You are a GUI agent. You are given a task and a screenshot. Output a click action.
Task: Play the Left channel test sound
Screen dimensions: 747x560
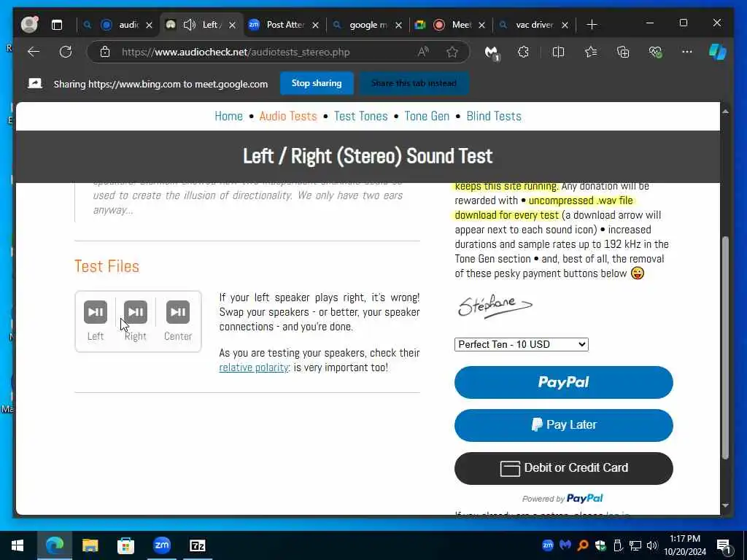96,312
